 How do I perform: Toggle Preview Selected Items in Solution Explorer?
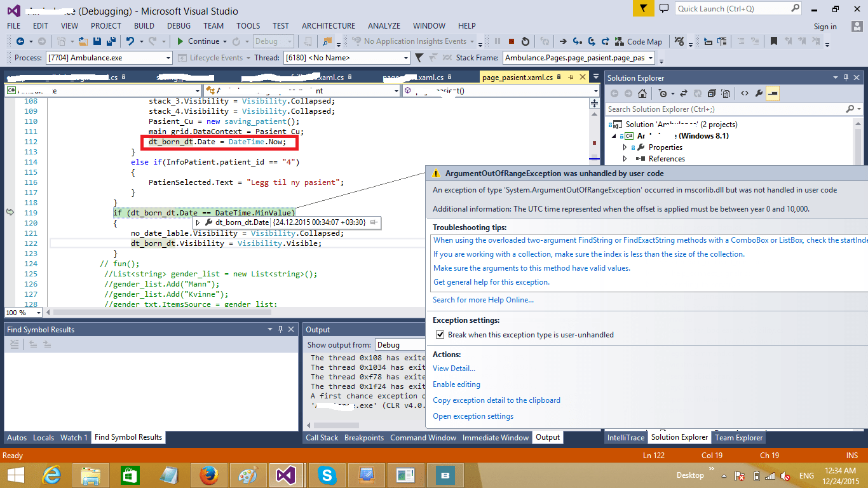tap(773, 93)
